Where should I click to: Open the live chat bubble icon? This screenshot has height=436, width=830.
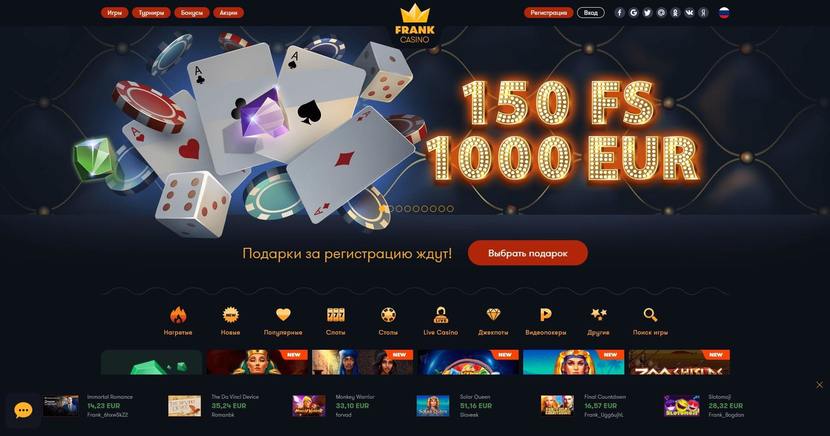pyautogui.click(x=23, y=410)
